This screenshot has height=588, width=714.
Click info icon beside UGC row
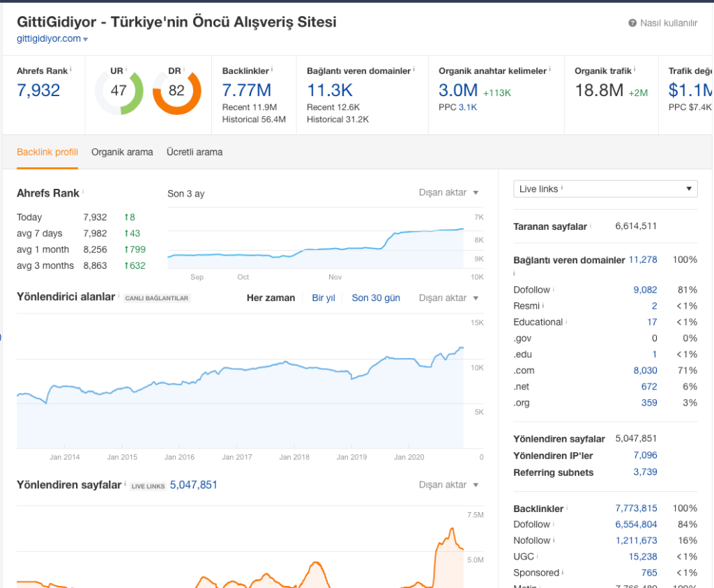click(538, 556)
